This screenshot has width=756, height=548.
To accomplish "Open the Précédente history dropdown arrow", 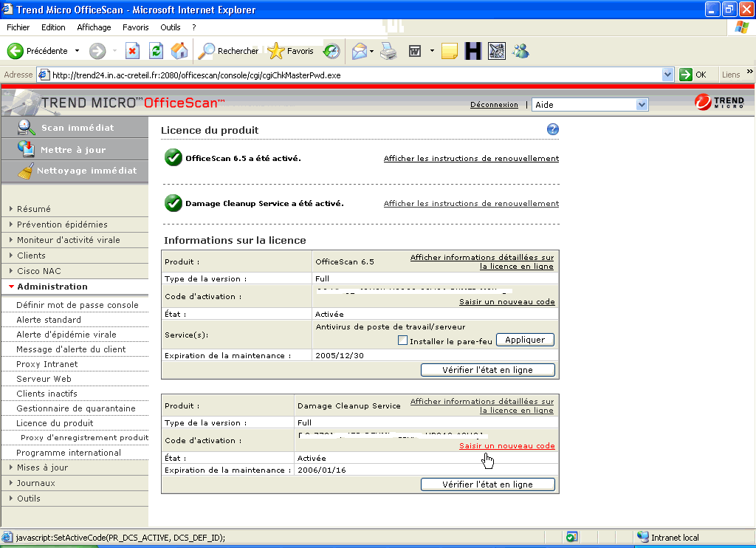I will tap(77, 51).
